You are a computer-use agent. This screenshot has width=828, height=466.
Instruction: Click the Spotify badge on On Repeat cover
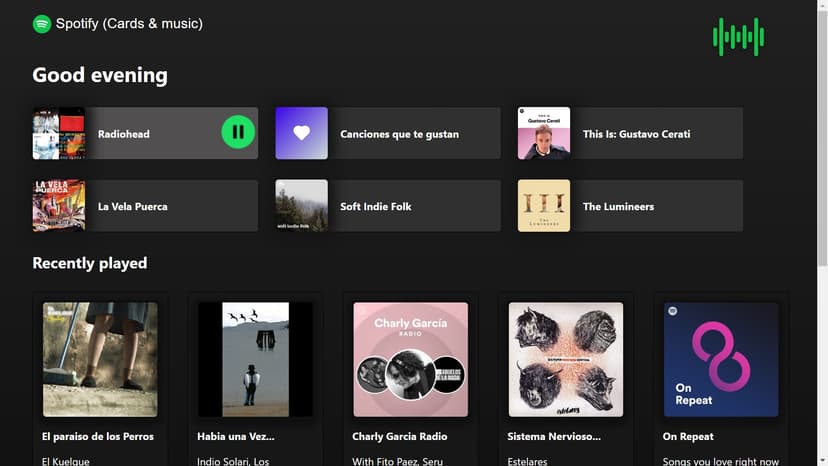point(673,311)
